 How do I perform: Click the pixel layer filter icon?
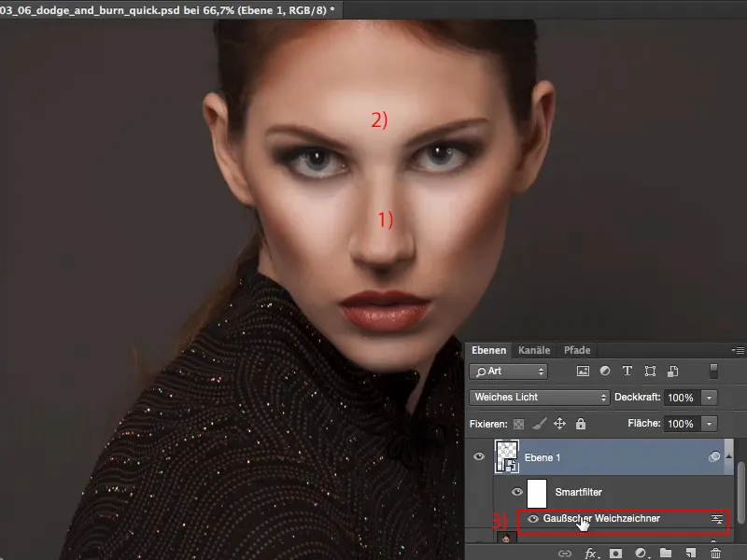coord(584,371)
